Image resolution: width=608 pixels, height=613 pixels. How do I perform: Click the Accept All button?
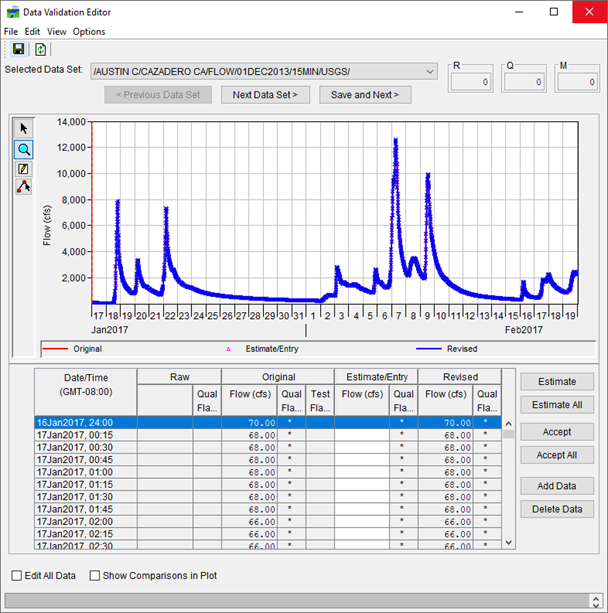557,455
